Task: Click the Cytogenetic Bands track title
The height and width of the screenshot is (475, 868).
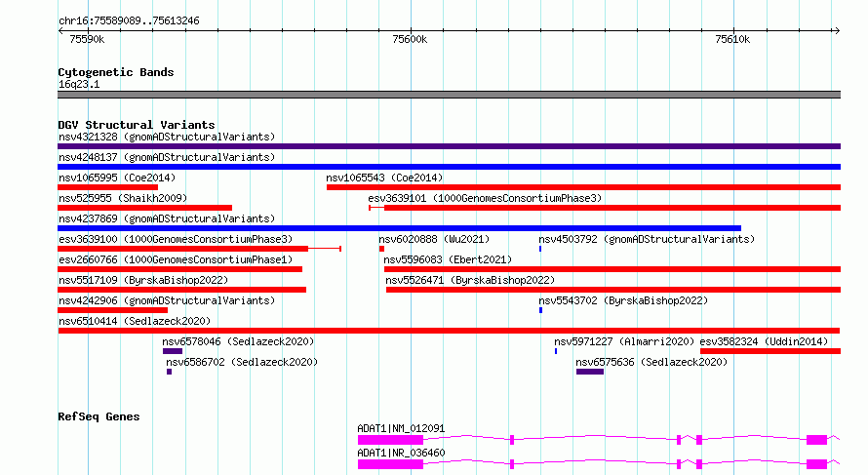Action: 116,72
